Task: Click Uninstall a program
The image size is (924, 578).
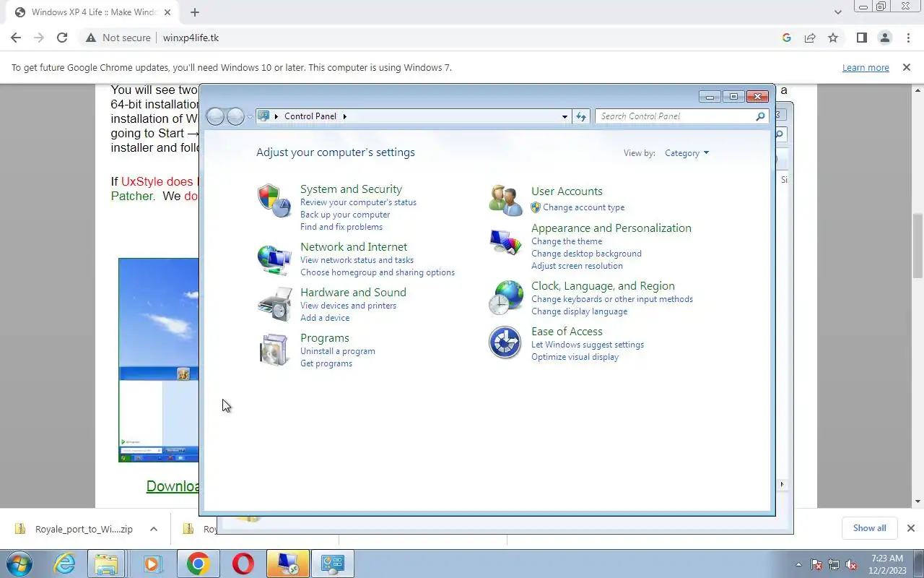Action: 338,351
